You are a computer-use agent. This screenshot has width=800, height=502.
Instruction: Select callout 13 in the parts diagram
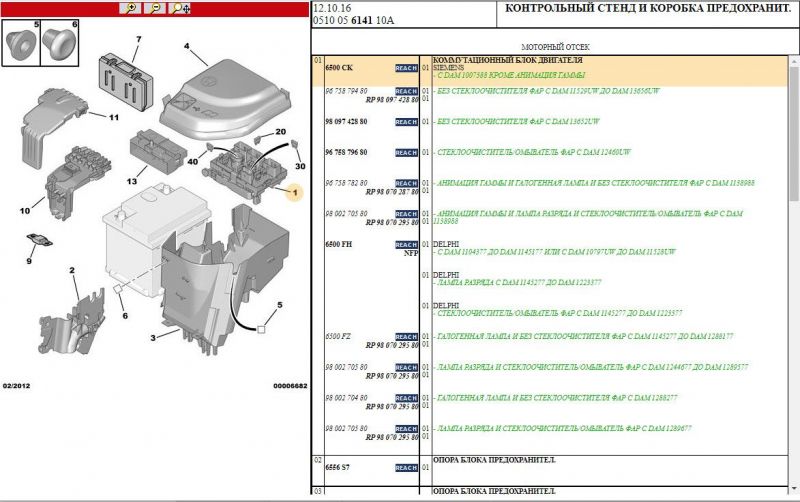click(x=130, y=182)
